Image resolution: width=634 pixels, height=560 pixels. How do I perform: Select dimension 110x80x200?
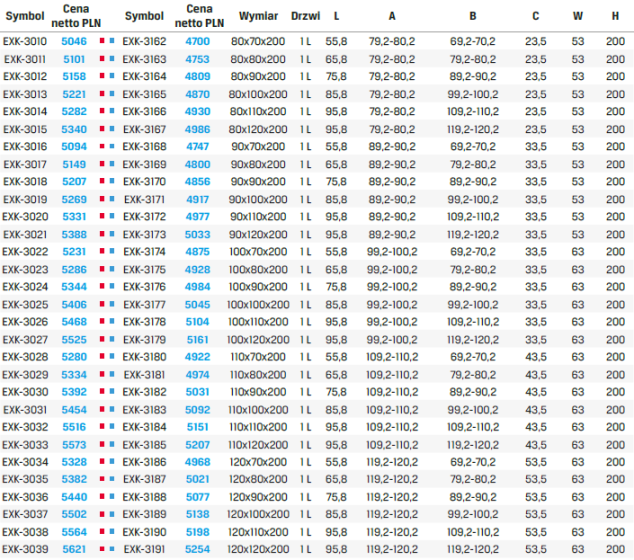[x=258, y=375]
